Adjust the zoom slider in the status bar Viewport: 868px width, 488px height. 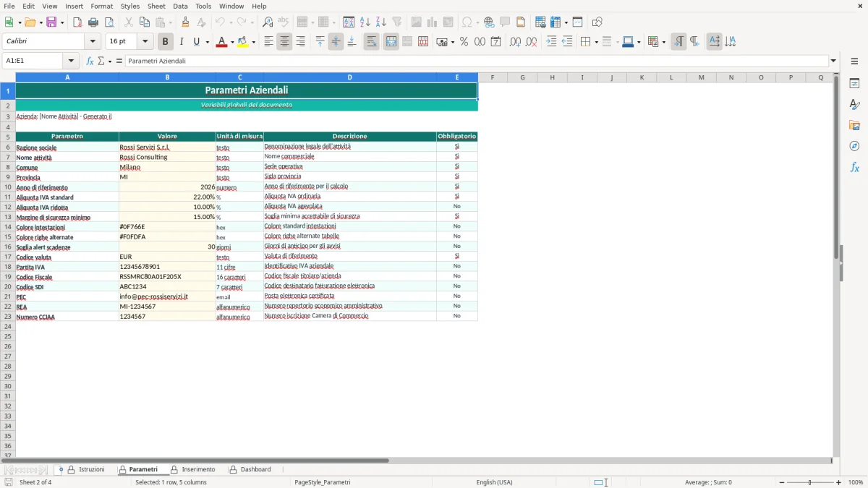(x=809, y=482)
